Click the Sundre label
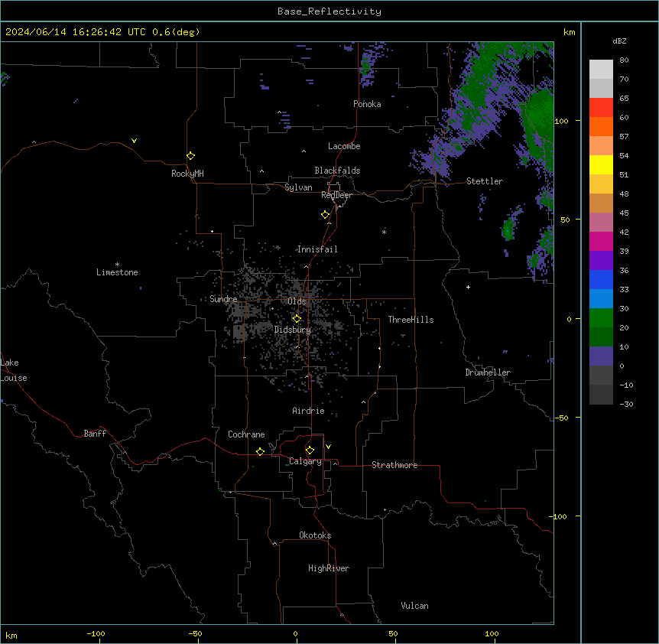Viewport: 659px width, 644px height. tap(223, 299)
